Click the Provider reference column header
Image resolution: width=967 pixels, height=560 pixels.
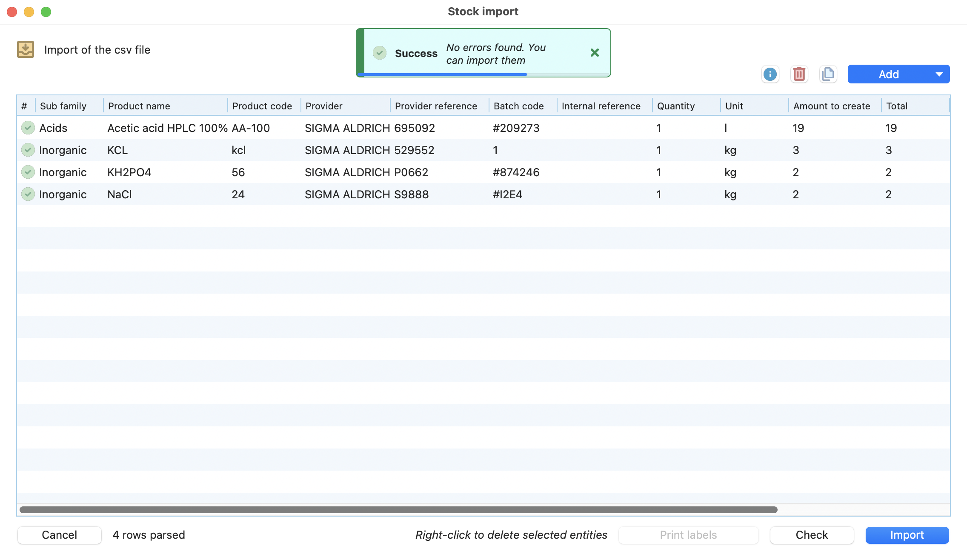tap(439, 106)
